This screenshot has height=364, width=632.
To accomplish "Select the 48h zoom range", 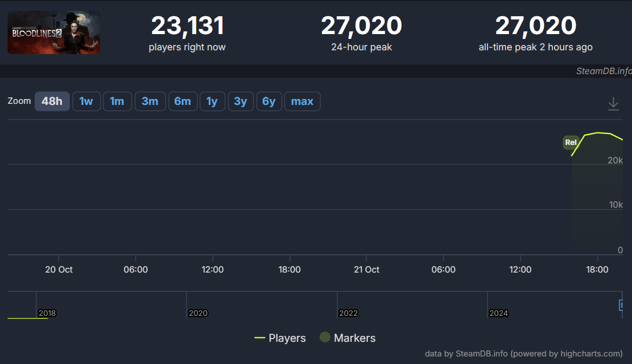I will pyautogui.click(x=52, y=101).
